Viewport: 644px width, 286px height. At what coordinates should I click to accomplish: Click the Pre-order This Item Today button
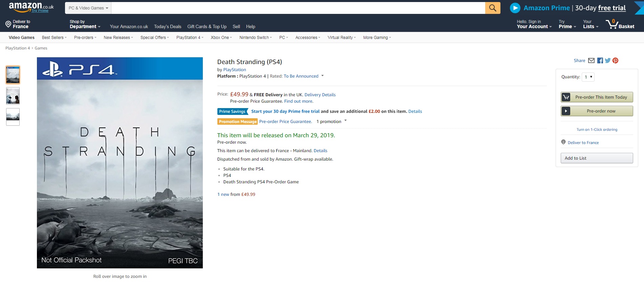click(597, 97)
